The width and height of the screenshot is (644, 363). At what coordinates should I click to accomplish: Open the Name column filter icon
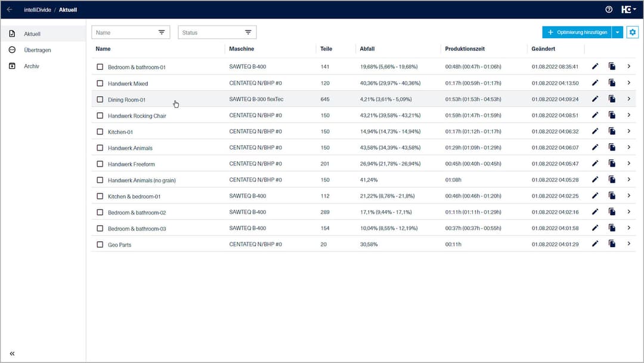tap(161, 32)
